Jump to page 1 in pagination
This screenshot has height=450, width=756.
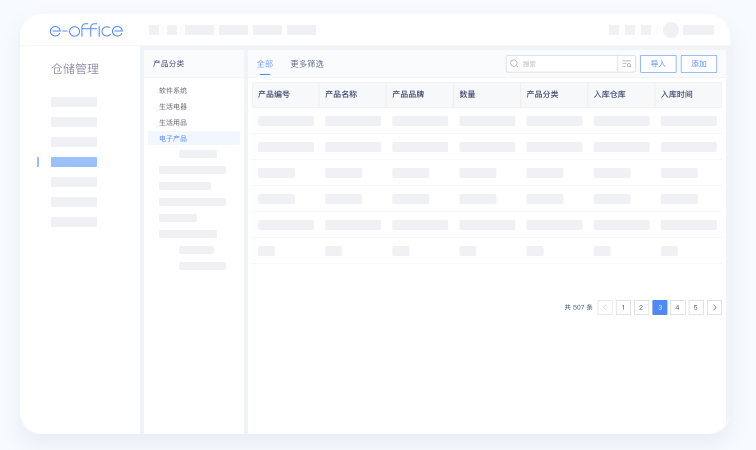623,308
